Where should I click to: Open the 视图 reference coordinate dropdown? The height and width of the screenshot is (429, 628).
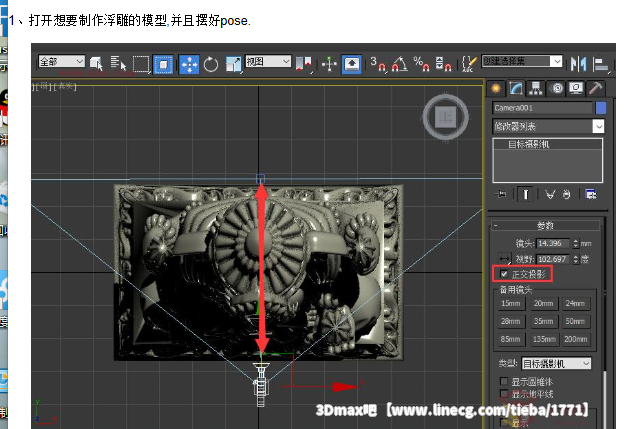pyautogui.click(x=268, y=61)
